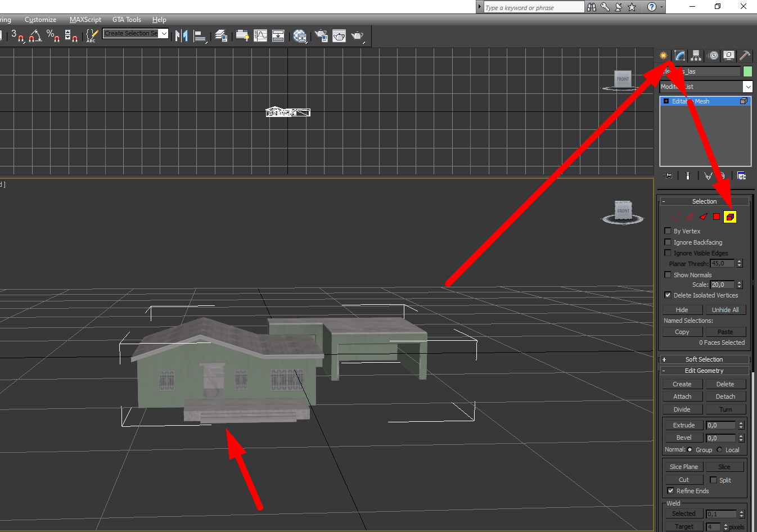
Task: Expand Editable Mesh in modifier stack
Action: (x=666, y=101)
